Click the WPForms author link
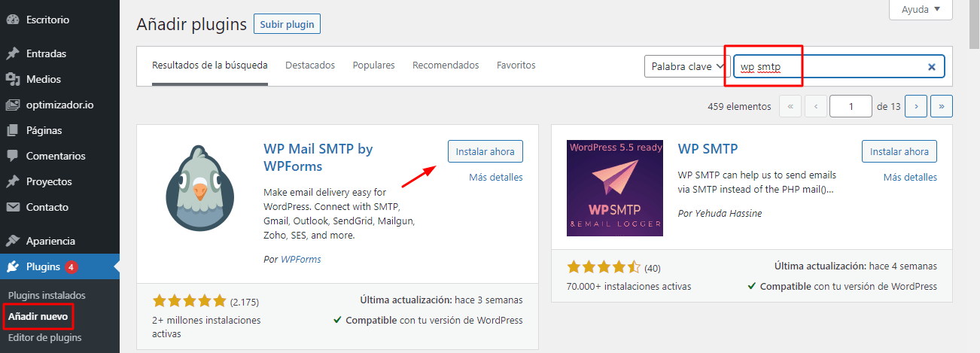The image size is (980, 353). click(300, 259)
